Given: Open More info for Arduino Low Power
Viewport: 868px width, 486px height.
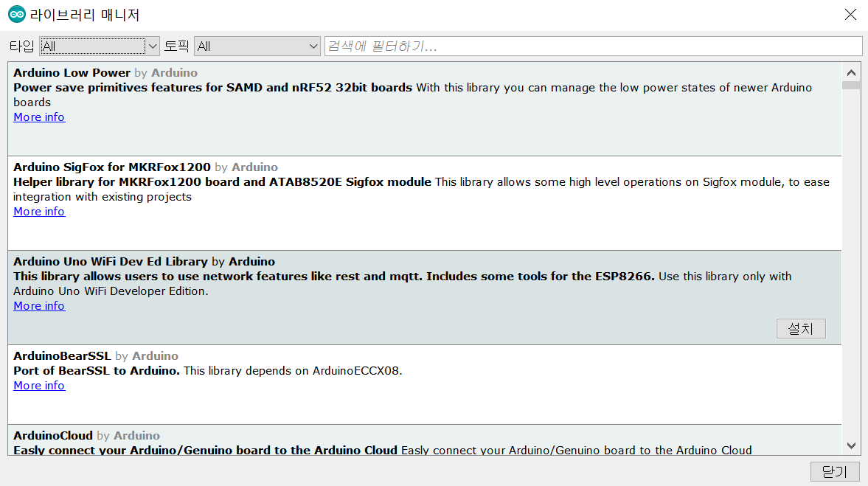Looking at the screenshot, I should pos(39,117).
